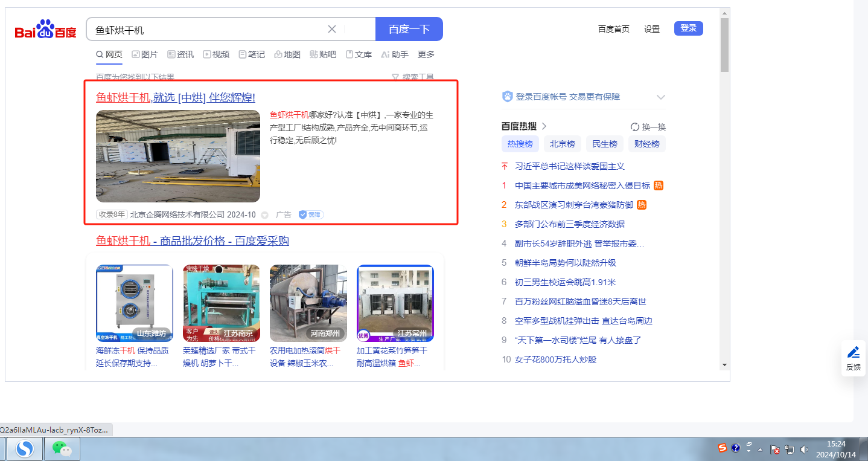Select the 网页 tab
Screen dimensions: 868x461
pyautogui.click(x=109, y=54)
